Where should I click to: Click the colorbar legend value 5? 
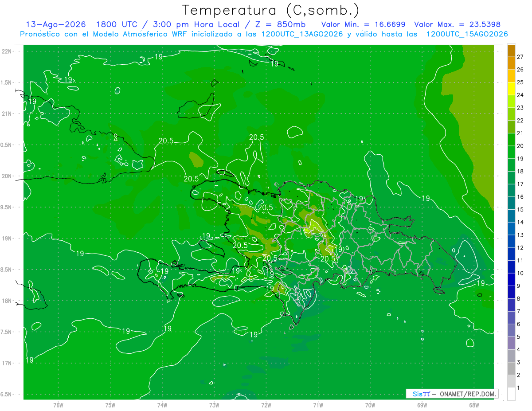point(519,337)
